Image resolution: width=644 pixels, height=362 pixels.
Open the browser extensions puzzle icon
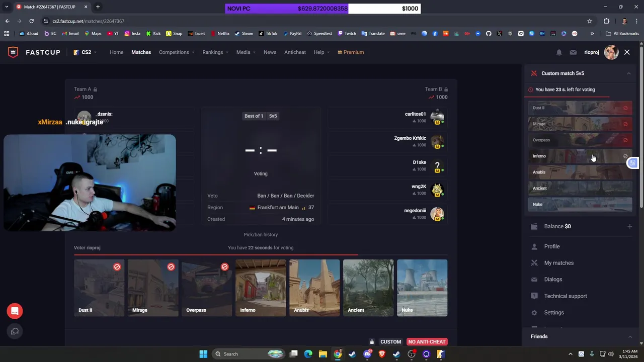click(606, 21)
